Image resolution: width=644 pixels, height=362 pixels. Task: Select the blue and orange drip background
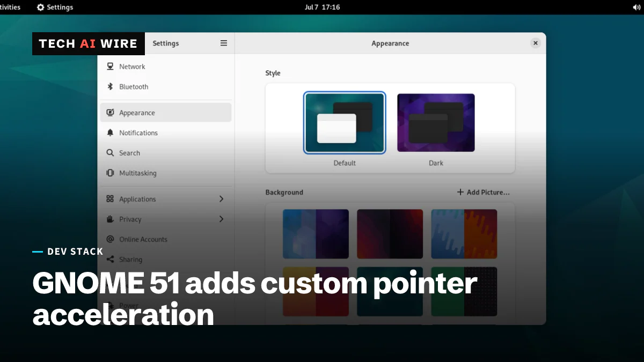tap(464, 234)
